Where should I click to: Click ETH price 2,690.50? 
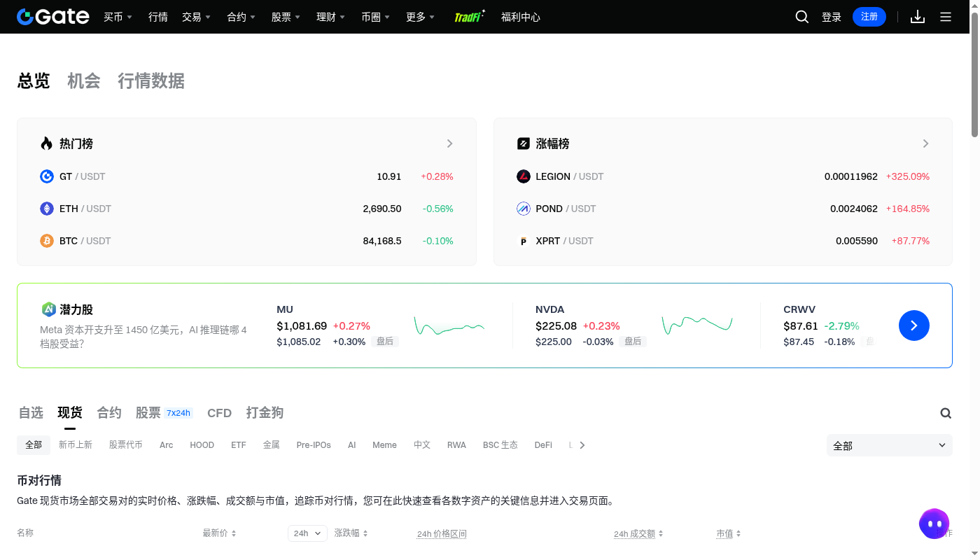pyautogui.click(x=382, y=209)
